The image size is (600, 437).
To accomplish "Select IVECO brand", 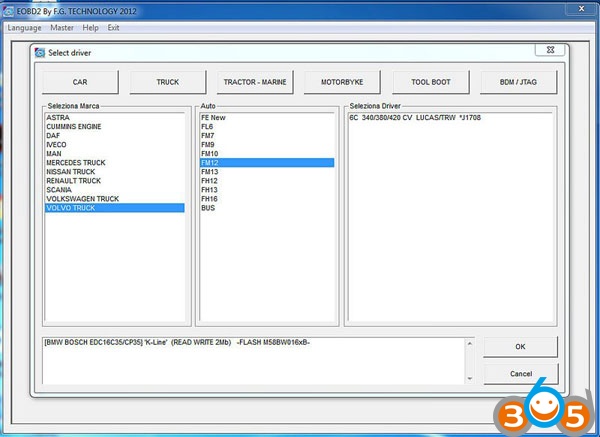I will [114, 145].
